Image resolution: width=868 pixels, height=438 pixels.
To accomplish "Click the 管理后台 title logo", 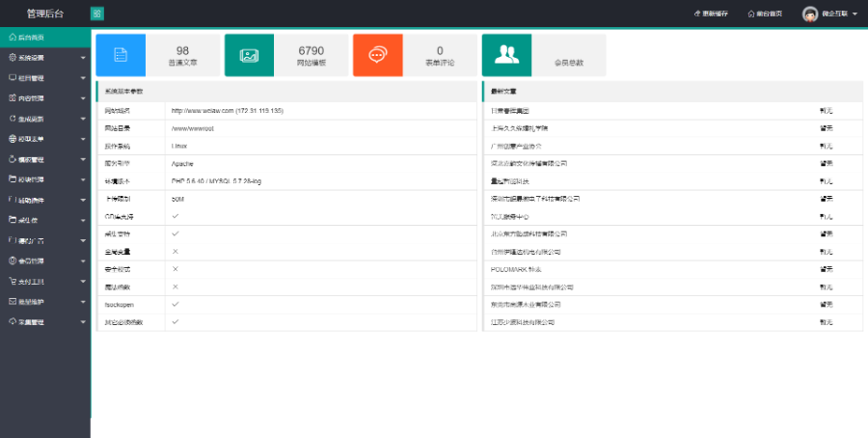I will [44, 14].
